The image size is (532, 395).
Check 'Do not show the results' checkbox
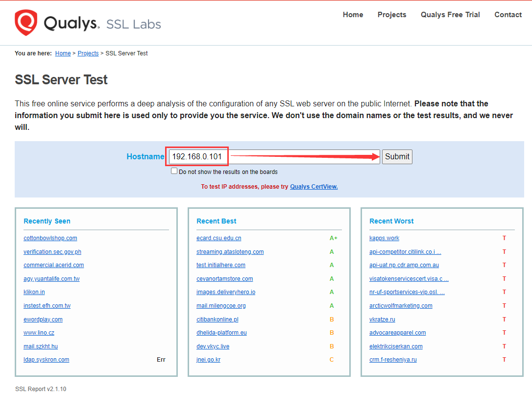pyautogui.click(x=174, y=171)
